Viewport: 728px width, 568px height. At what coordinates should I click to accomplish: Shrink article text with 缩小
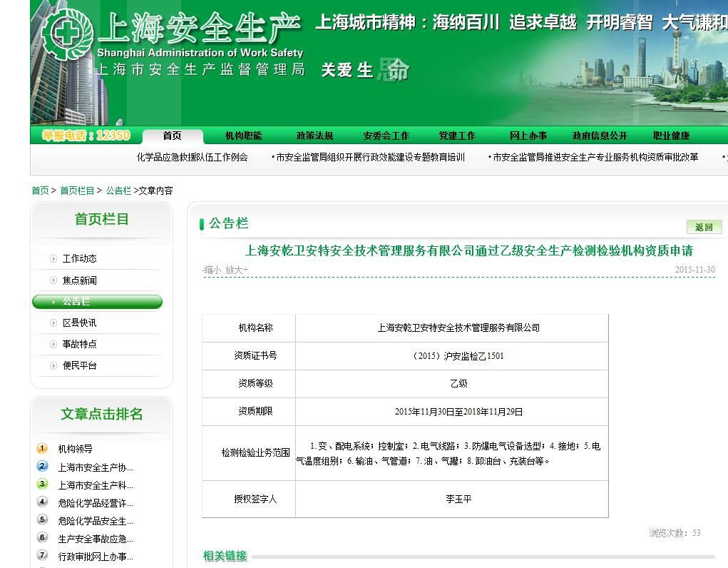click(x=212, y=270)
